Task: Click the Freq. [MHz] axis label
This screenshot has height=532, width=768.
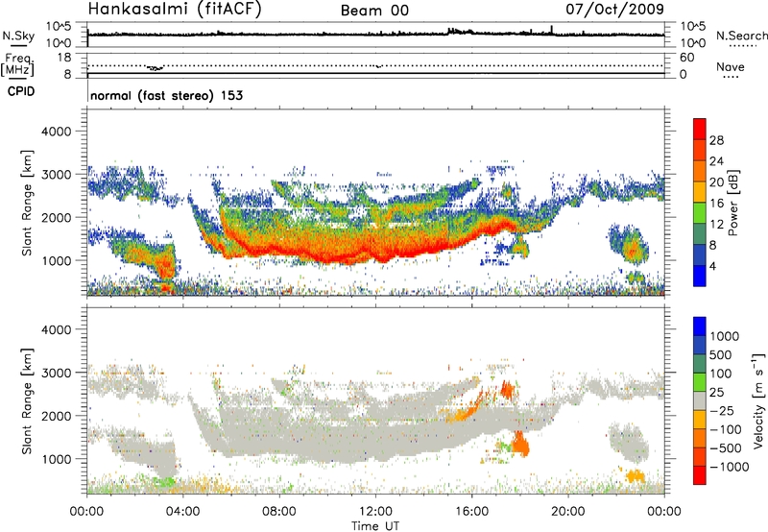Action: pyautogui.click(x=17, y=64)
